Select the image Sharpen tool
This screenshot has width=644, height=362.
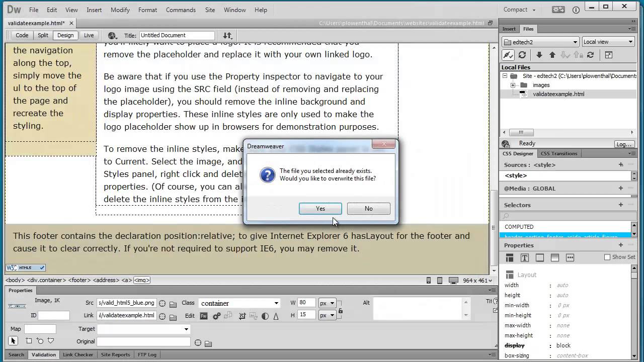point(276,316)
